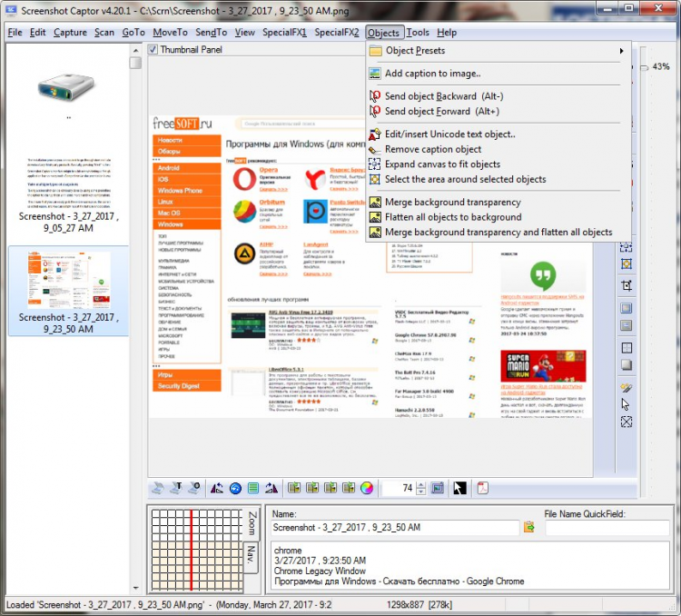Click the thumbnail list scroll up arrow
The image size is (681, 616).
(135, 50)
